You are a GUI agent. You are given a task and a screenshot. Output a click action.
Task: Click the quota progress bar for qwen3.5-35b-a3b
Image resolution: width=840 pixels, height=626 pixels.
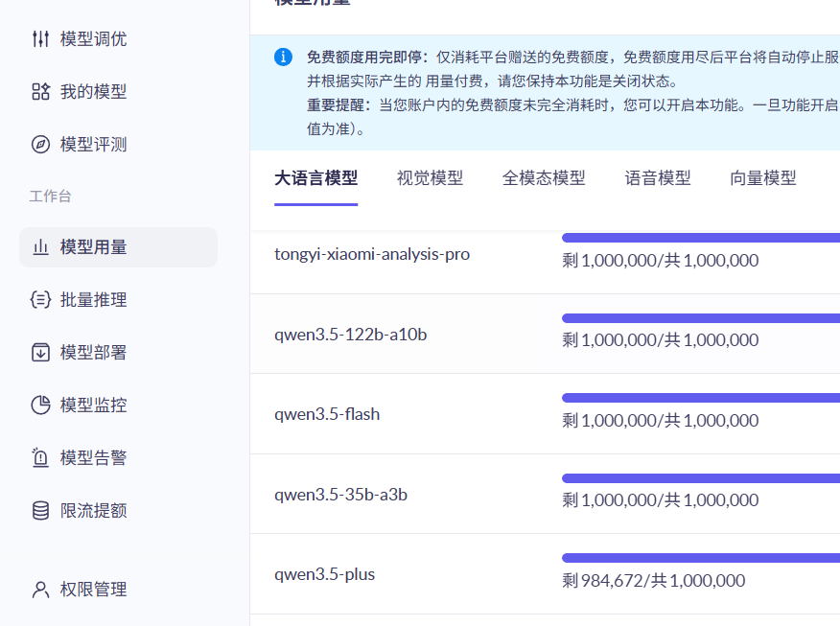click(x=701, y=478)
